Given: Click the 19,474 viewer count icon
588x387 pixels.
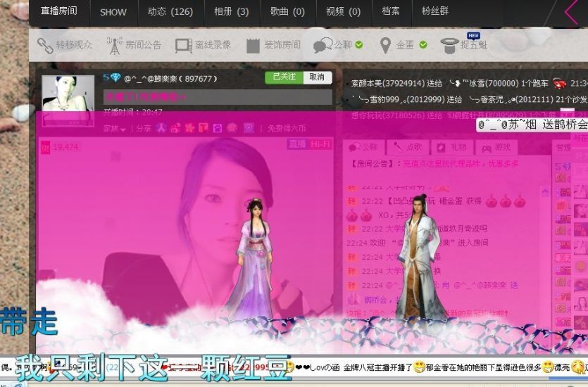Looking at the screenshot, I should [45, 147].
